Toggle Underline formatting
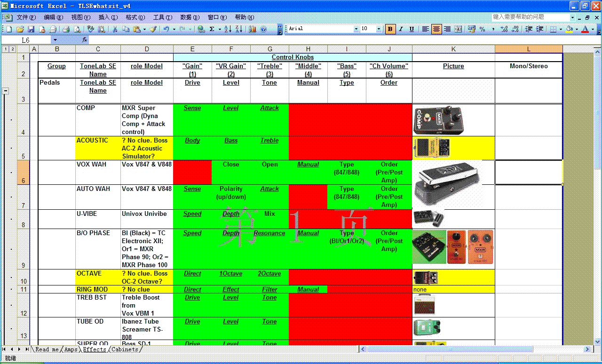 point(412,29)
